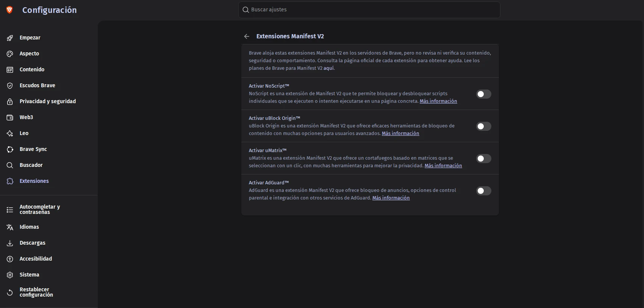
Task: Click the search magnifier icon in Buscar ajustes
Action: pos(245,10)
